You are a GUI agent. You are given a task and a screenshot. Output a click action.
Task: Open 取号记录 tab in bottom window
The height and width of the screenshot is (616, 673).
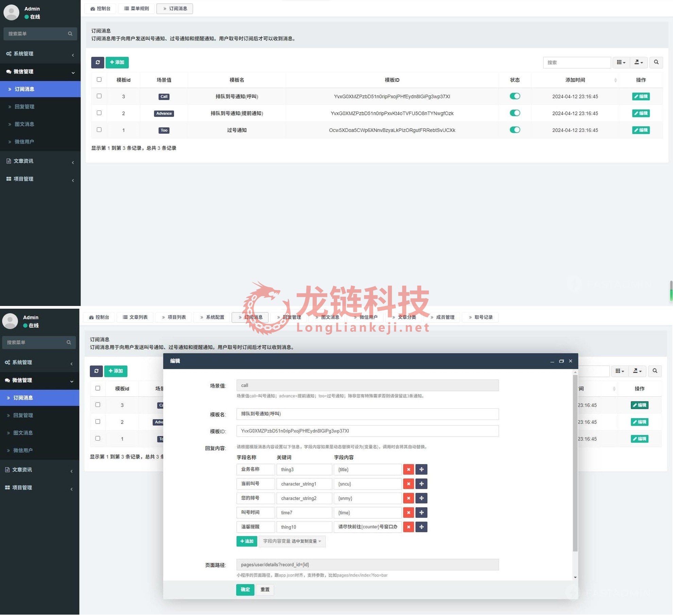[x=480, y=317]
